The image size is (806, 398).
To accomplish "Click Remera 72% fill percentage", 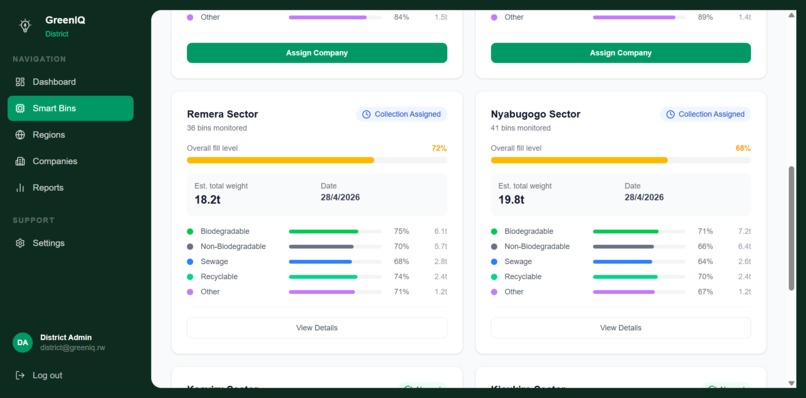I will (x=439, y=148).
